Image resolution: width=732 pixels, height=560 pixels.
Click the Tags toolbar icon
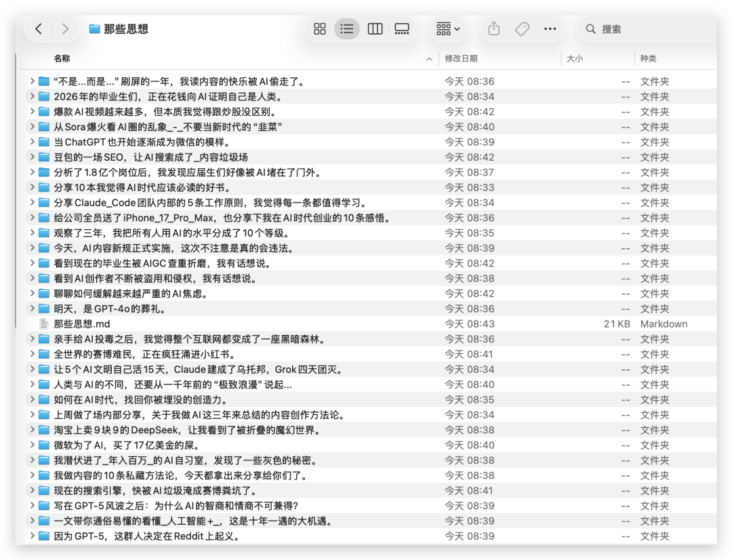[522, 29]
